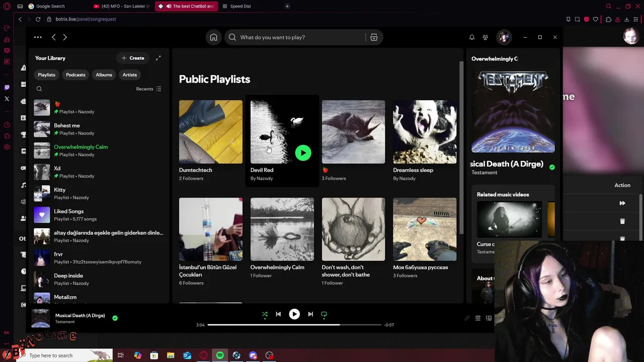Open Connect to a device
This screenshot has width=644, height=362.
pos(489,318)
